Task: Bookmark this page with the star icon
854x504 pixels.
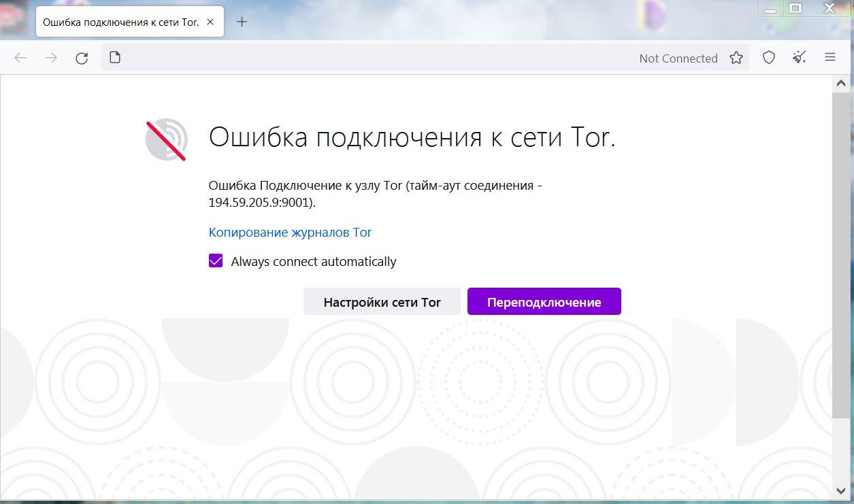Action: [x=736, y=58]
